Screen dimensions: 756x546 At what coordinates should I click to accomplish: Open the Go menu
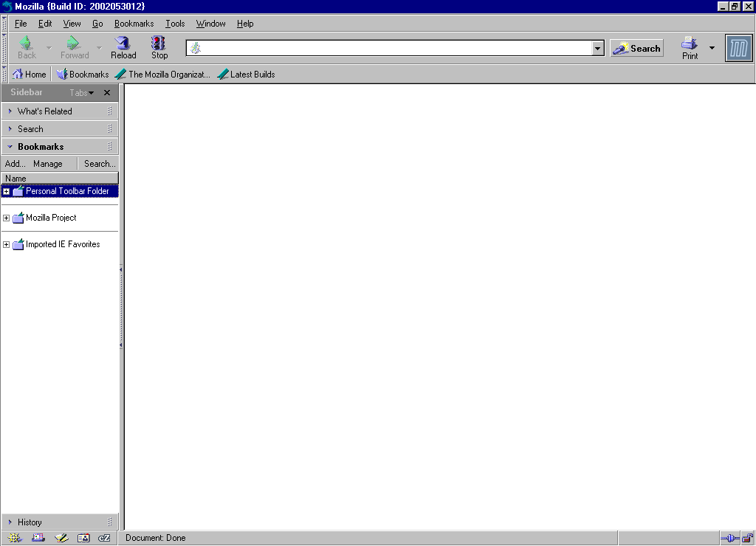pyautogui.click(x=97, y=24)
